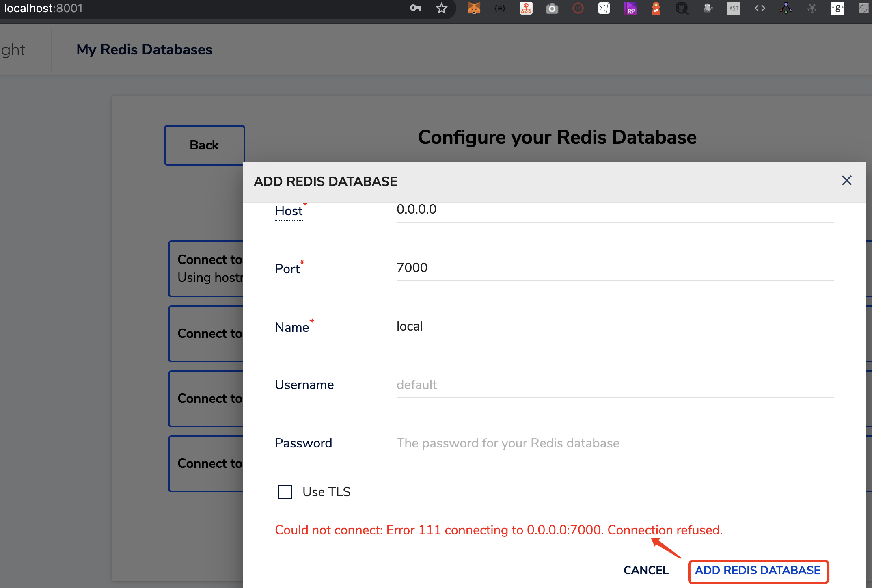872x588 pixels.
Task: Click the Back button
Action: (x=204, y=145)
